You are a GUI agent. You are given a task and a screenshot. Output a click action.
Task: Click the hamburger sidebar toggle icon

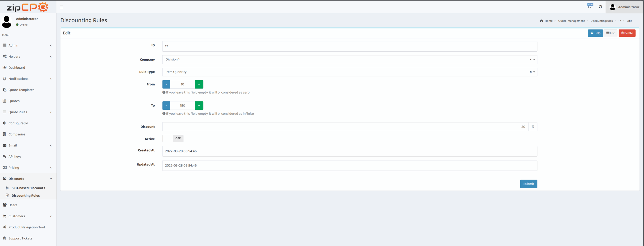click(x=62, y=7)
